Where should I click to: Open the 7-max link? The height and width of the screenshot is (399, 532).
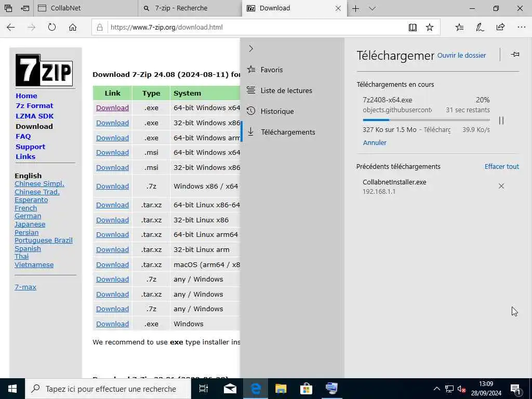coord(25,287)
